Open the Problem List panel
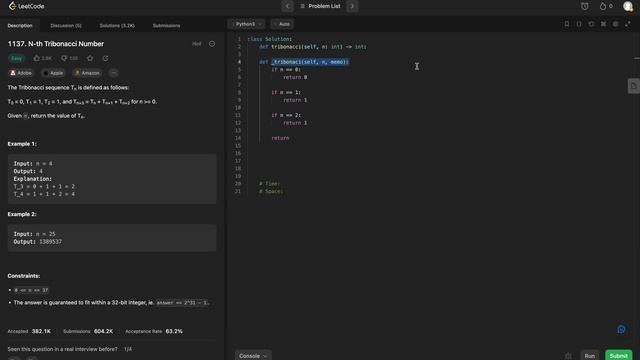The image size is (640, 360). pos(320,6)
